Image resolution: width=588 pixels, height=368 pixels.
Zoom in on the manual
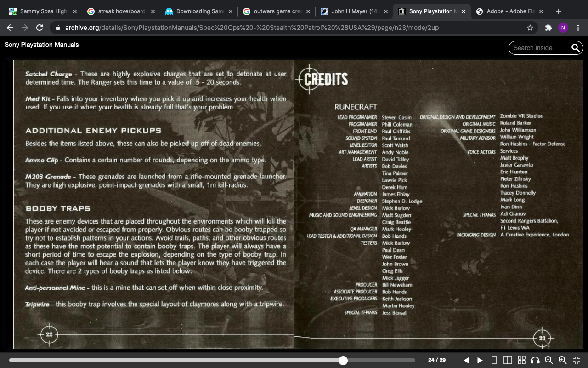(x=562, y=360)
